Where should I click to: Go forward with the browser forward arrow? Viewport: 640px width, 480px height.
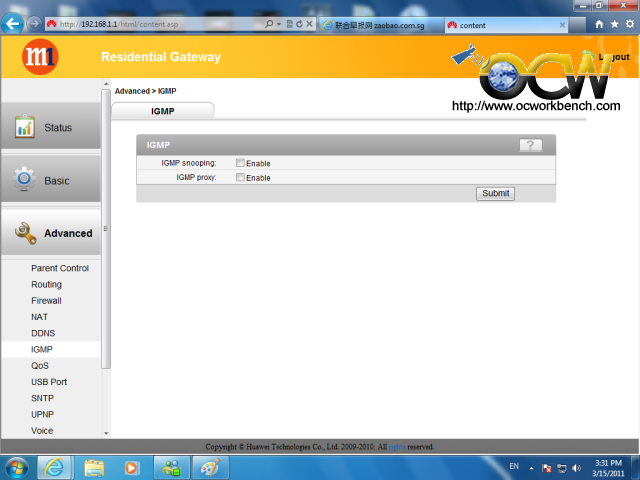click(x=35, y=24)
